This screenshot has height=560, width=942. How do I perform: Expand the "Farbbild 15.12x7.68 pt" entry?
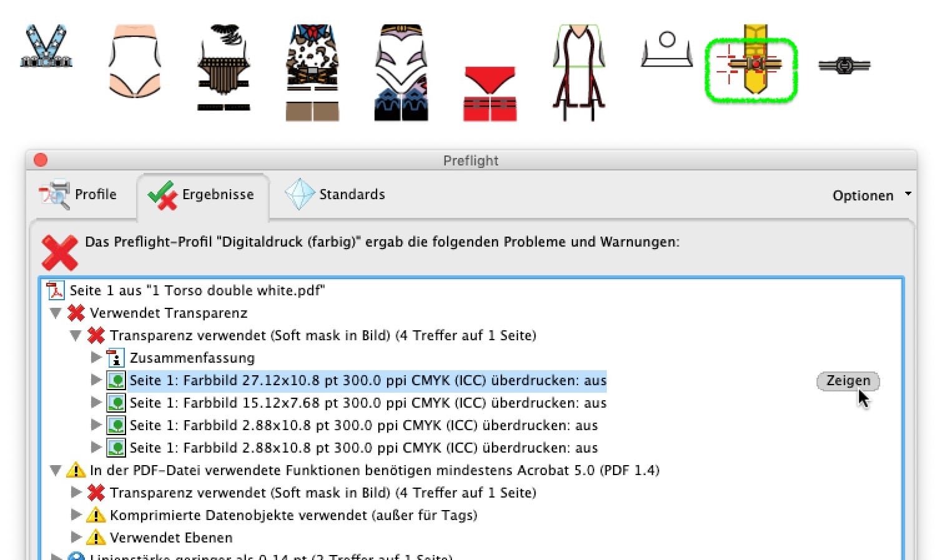pos(96,403)
